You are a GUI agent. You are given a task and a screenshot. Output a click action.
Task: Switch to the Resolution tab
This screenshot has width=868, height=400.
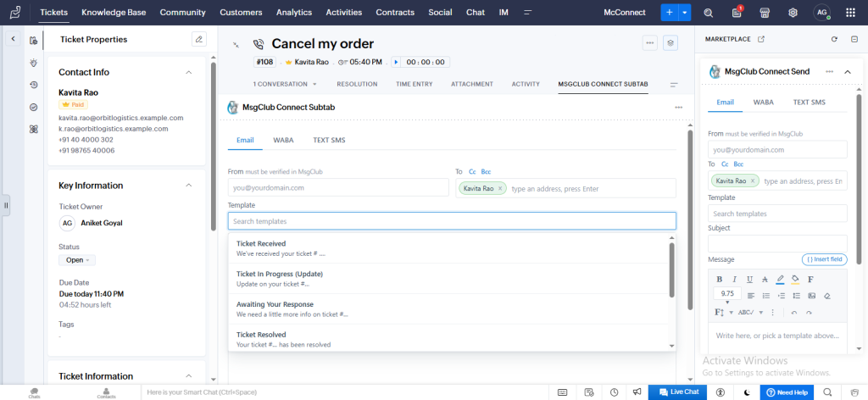tap(357, 84)
